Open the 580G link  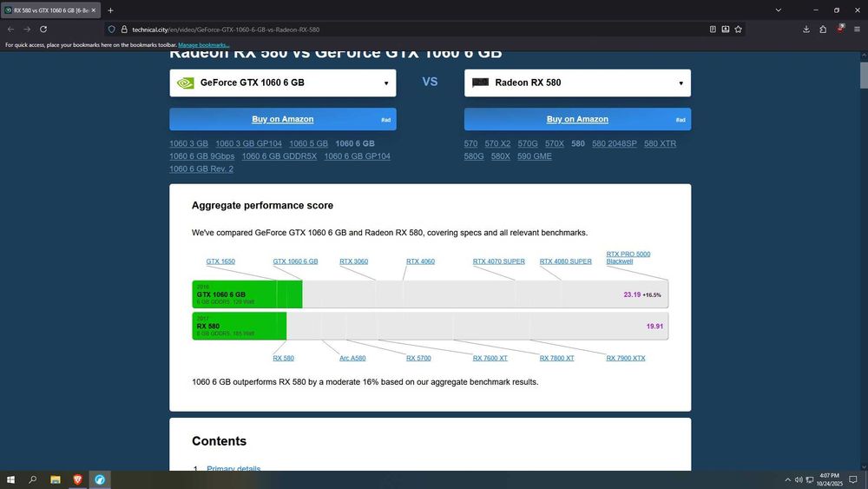(x=474, y=156)
